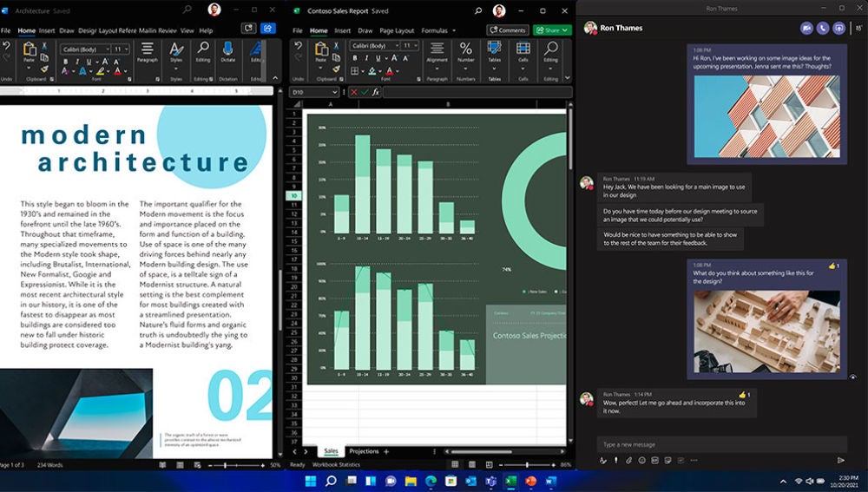Image resolution: width=868 pixels, height=492 pixels.
Task: Open Tables icon in Excel ribbon
Action: point(495,49)
